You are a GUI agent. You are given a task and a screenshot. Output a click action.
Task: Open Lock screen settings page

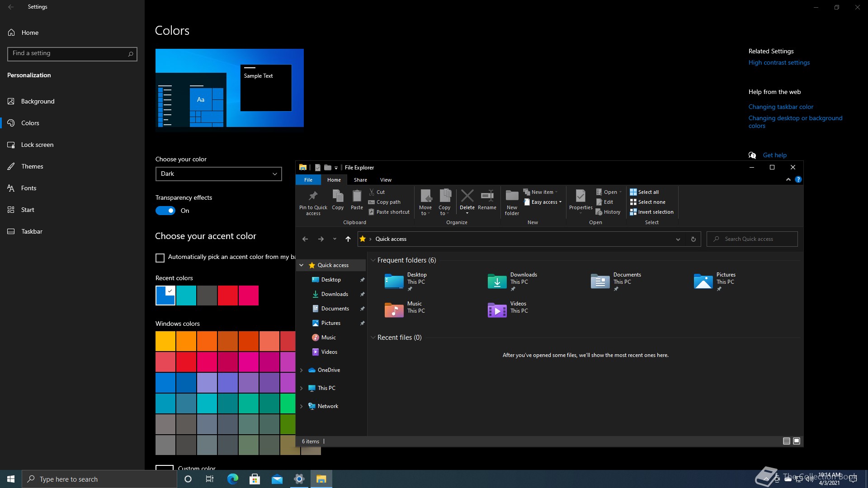pos(72,145)
